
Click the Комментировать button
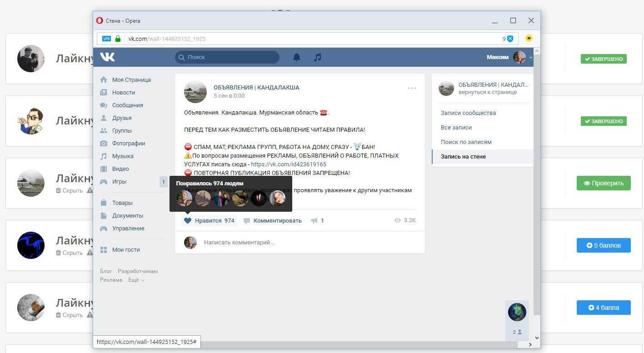tap(273, 221)
